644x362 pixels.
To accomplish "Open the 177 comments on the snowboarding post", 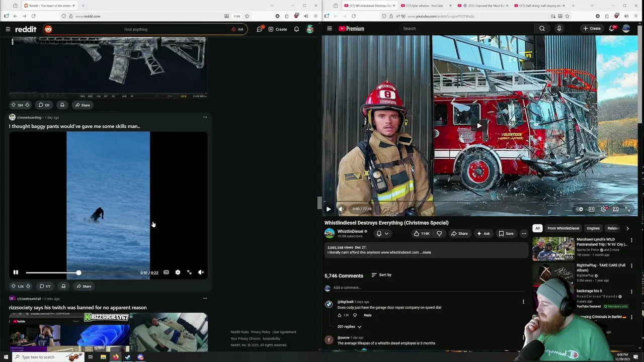I will pyautogui.click(x=45, y=286).
